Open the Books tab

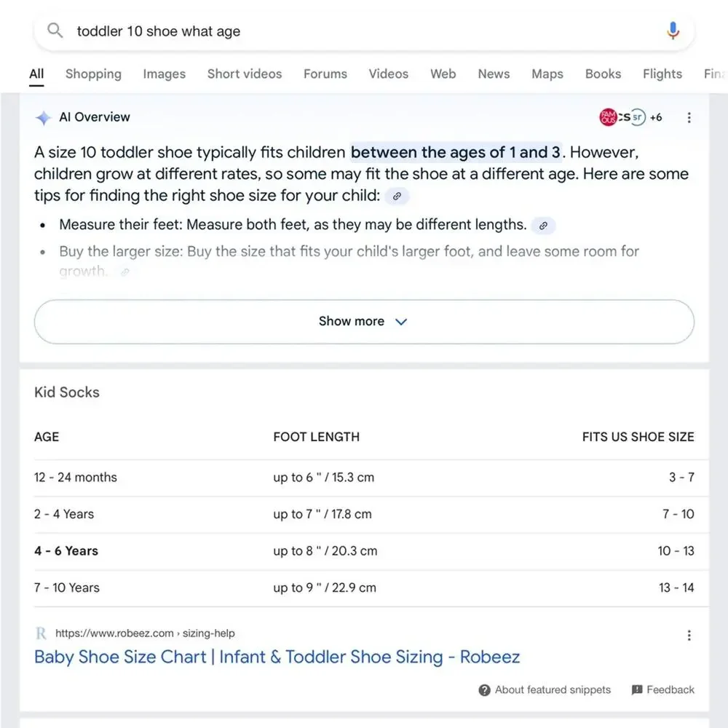point(603,74)
